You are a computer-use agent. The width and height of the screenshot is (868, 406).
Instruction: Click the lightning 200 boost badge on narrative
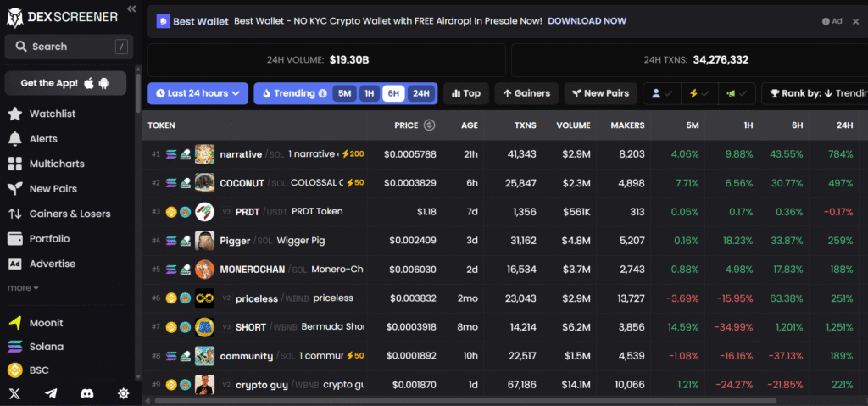353,154
